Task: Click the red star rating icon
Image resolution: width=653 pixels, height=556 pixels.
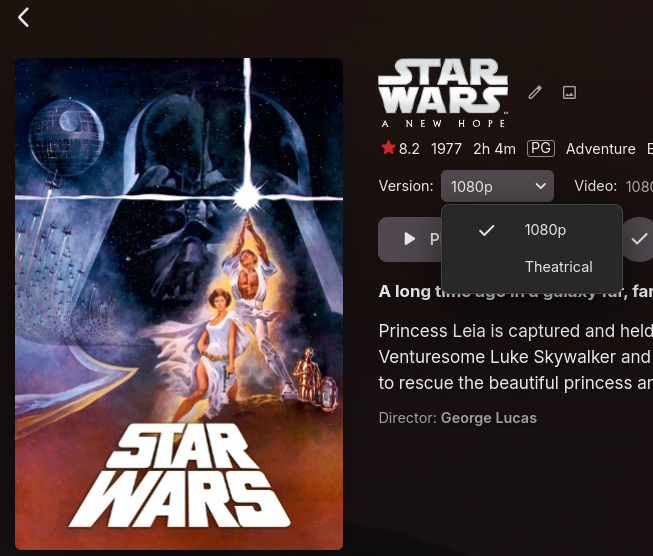Action: pos(388,148)
